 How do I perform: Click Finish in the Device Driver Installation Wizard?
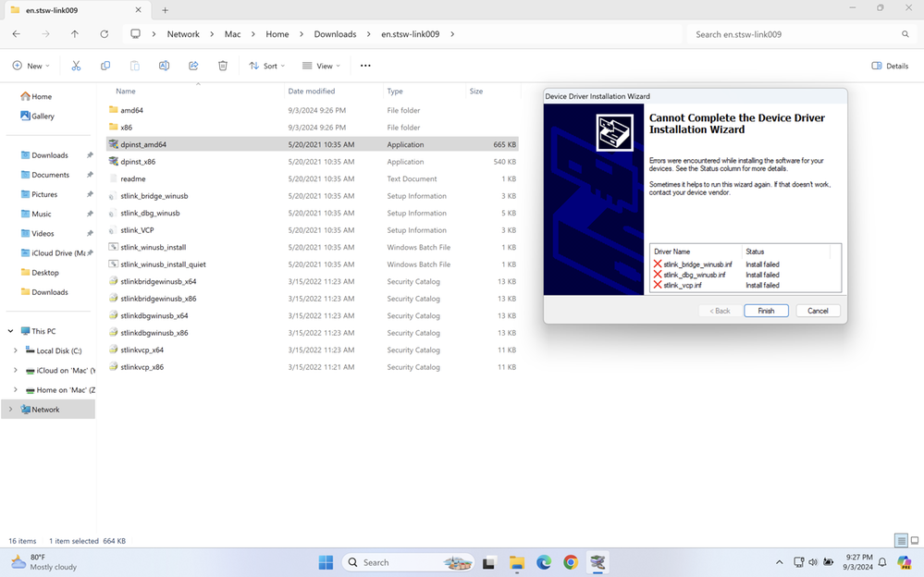(766, 311)
